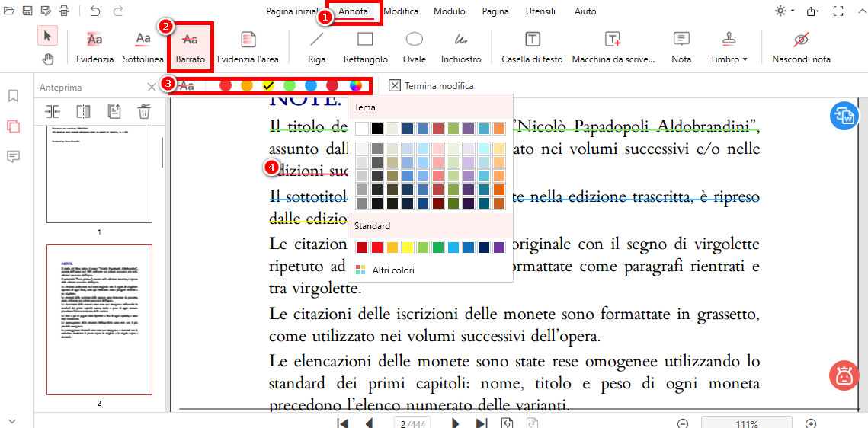Select page 2 thumbnail
The width and height of the screenshot is (868, 428).
tap(99, 320)
